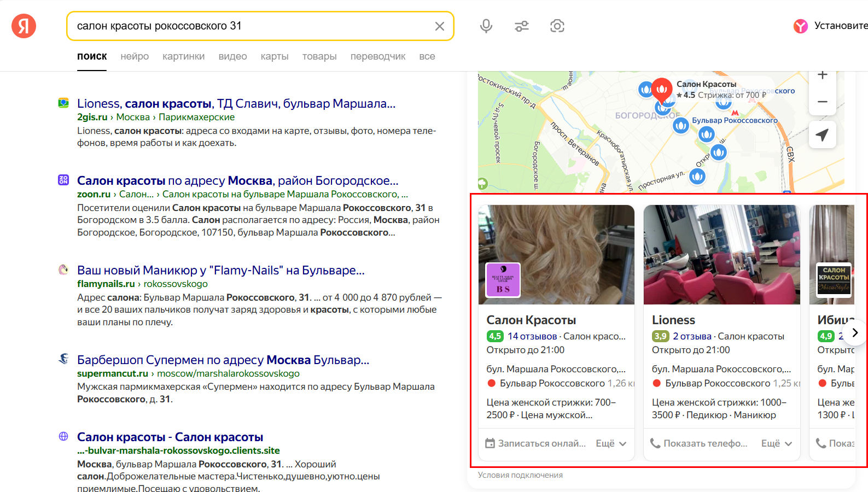Click the BS logo on Салон Красоты card
Viewport: 868px width, 492px height.
click(x=503, y=280)
